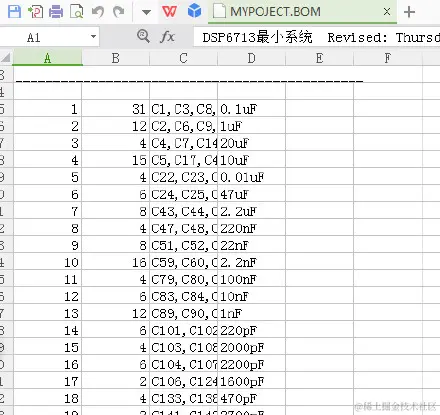
Task: Click cell containing C2,C6,C9
Action: click(183, 126)
